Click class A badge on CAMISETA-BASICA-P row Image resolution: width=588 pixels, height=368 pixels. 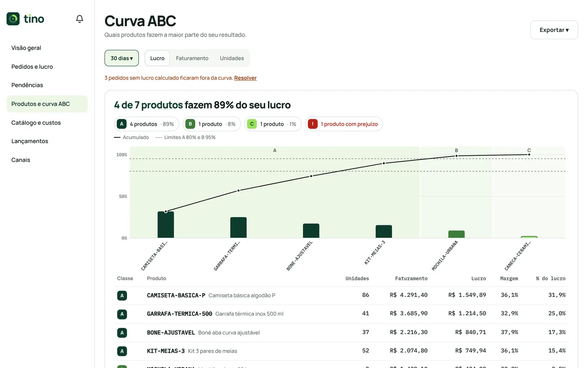[x=122, y=296]
